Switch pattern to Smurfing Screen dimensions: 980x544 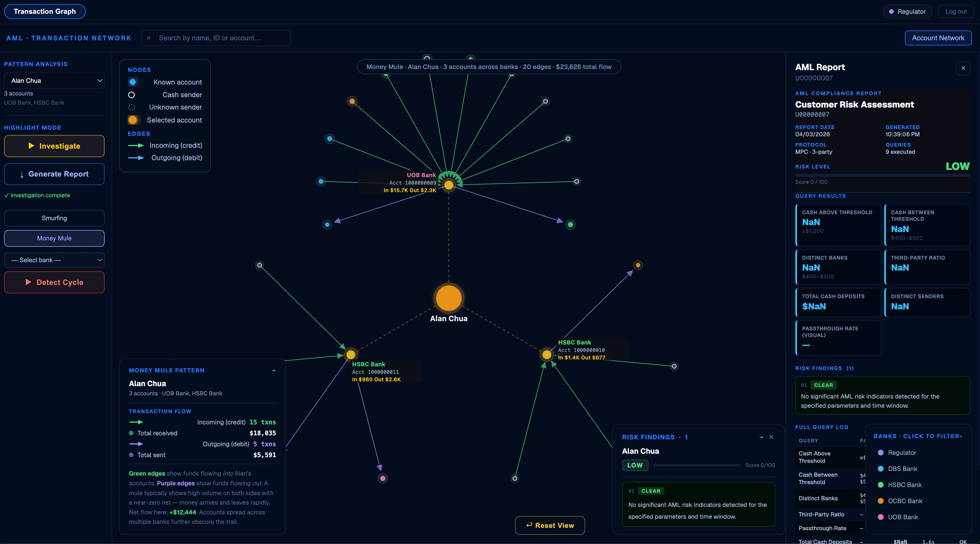tap(54, 218)
